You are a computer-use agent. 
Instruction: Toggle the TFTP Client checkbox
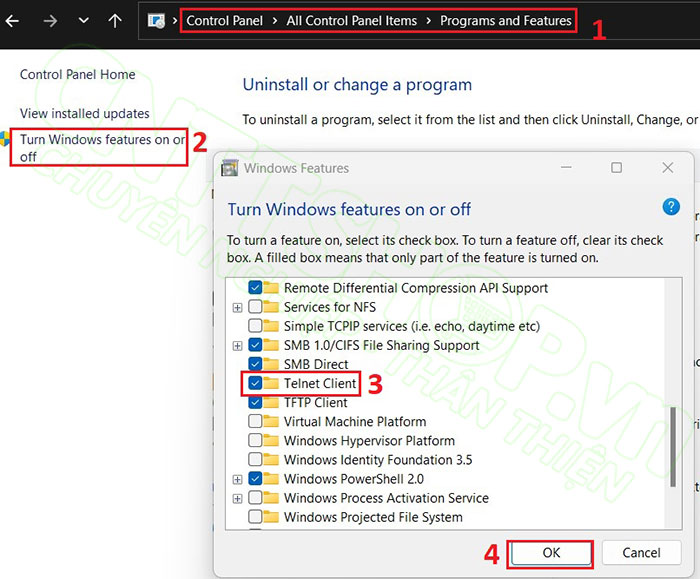(x=255, y=403)
